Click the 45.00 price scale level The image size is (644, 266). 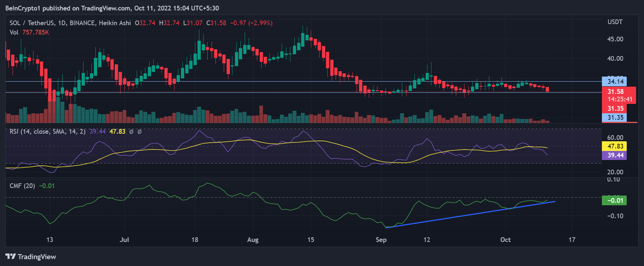click(615, 39)
